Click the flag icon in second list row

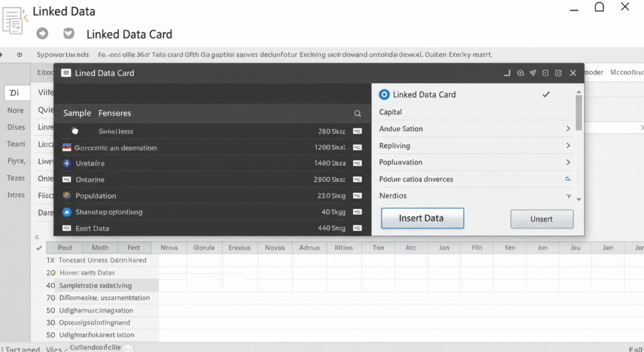(x=67, y=147)
